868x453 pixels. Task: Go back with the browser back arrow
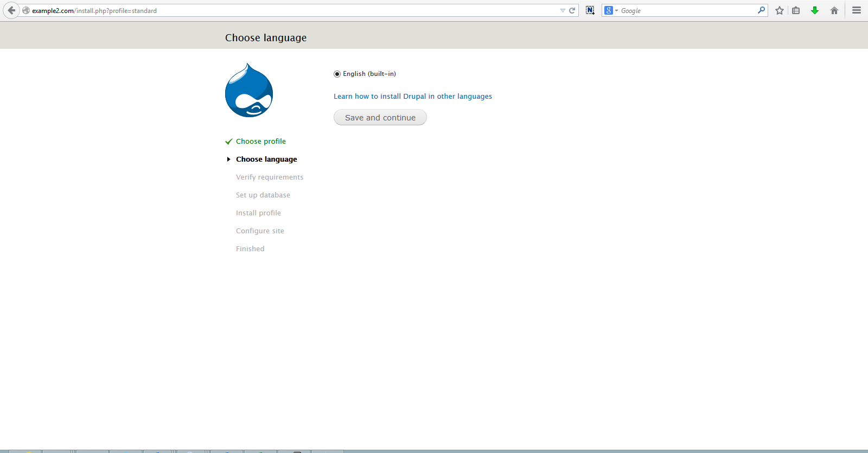point(11,10)
